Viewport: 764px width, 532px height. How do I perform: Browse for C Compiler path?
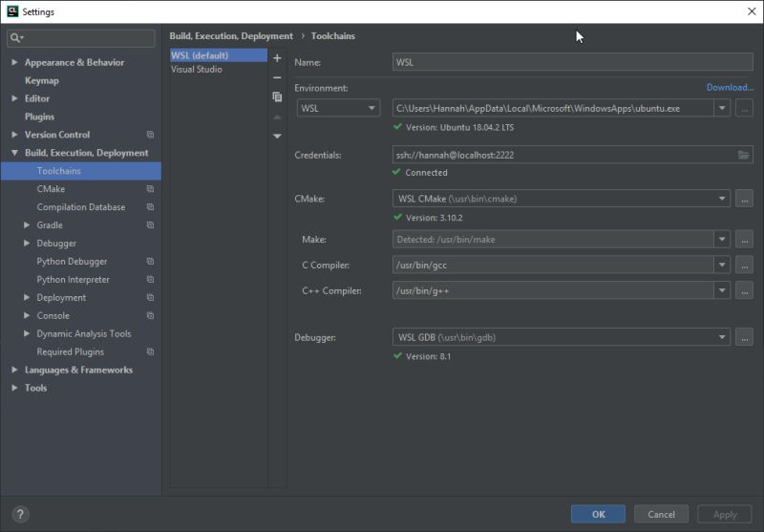click(744, 265)
